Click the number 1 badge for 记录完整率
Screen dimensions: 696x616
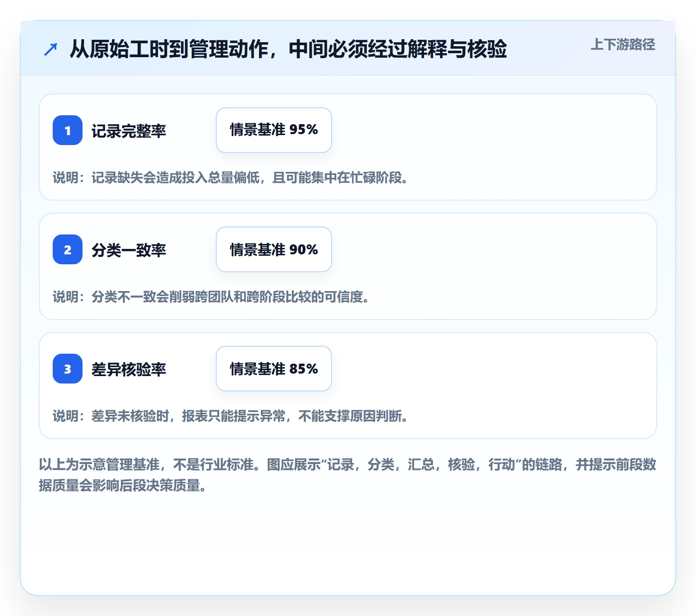pos(68,130)
